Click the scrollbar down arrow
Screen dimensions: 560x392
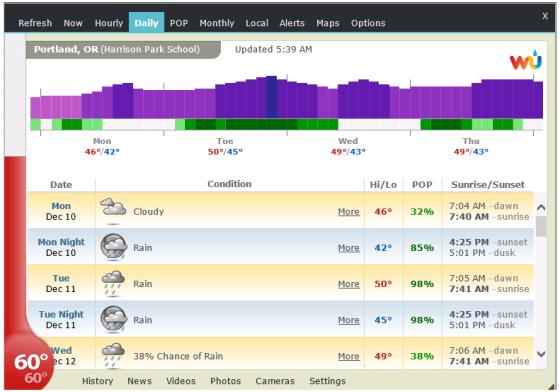click(541, 353)
